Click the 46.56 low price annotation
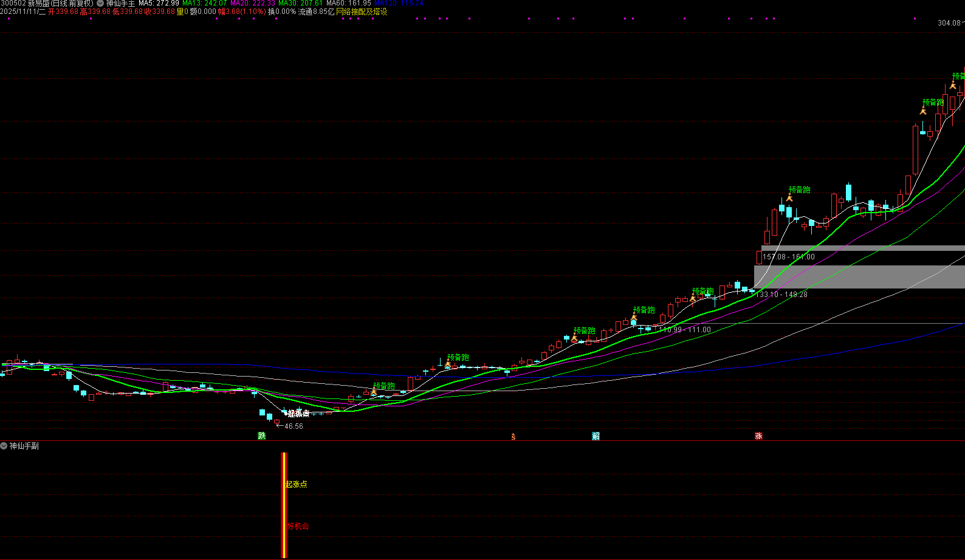 click(294, 426)
